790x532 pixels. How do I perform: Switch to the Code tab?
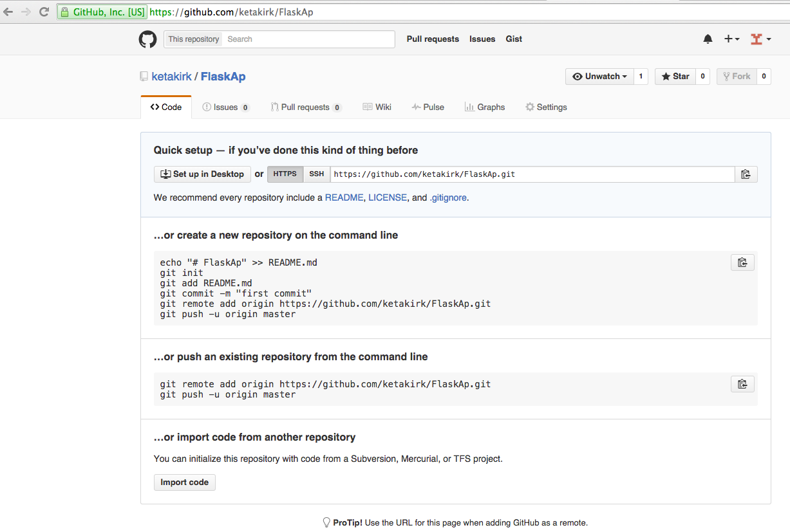pyautogui.click(x=166, y=107)
